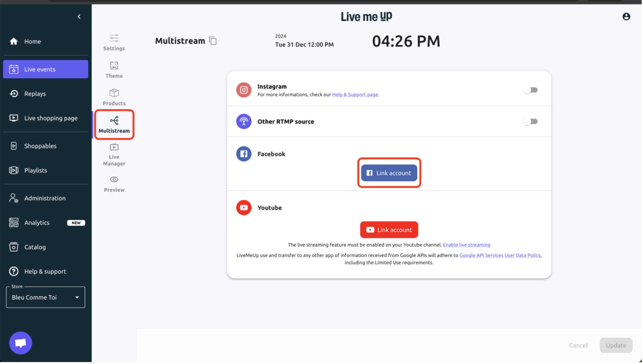643x364 pixels.
Task: Open the Products box icon
Action: click(x=114, y=93)
